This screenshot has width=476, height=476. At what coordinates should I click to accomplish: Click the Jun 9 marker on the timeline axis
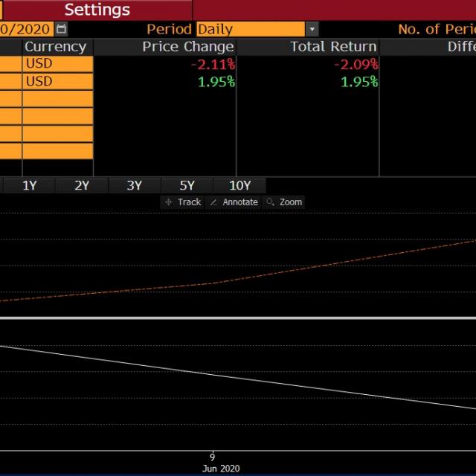click(212, 457)
